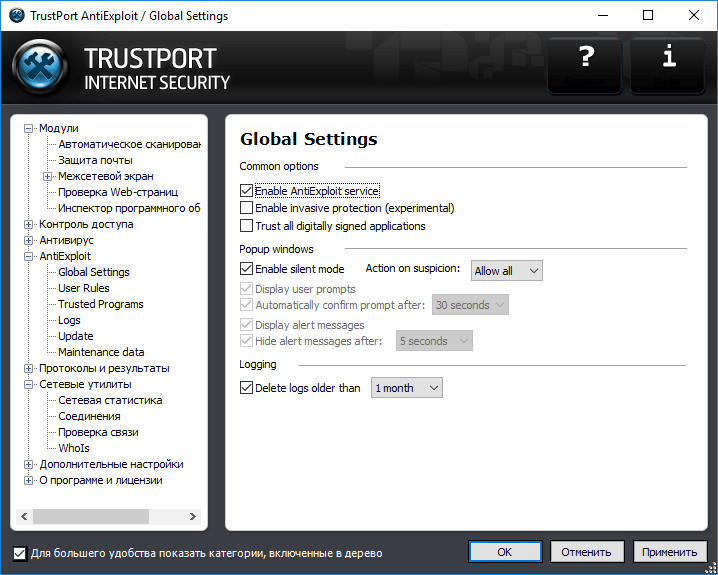Enable invasive protection (experimental) checkbox
Screen dimensions: 718x575
click(x=246, y=208)
